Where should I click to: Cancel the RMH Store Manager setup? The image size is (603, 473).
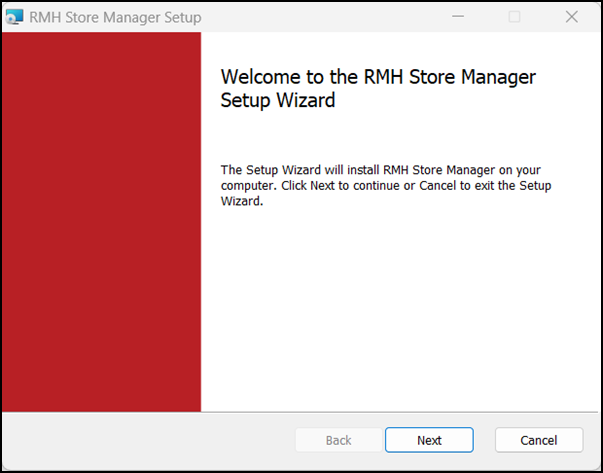pos(539,440)
